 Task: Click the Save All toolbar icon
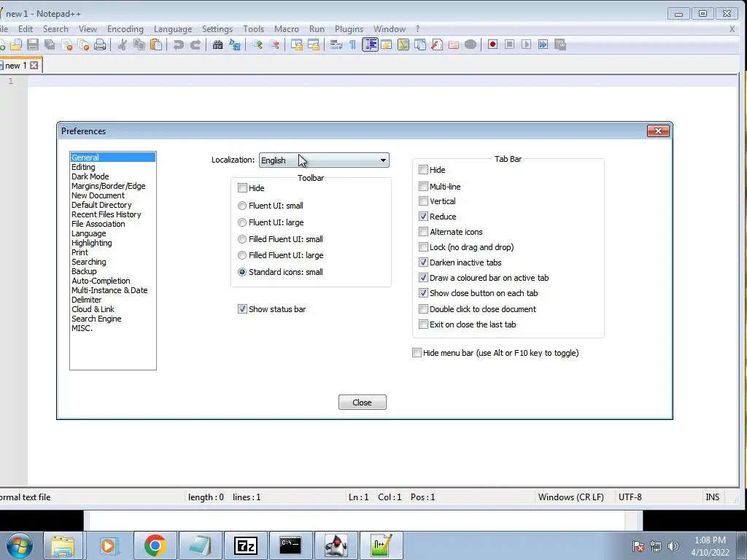point(50,44)
